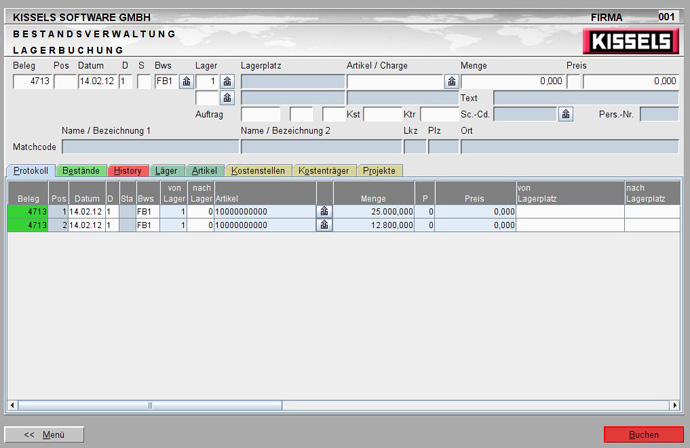This screenshot has width=690, height=448.
Task: Click the Bws field with FB1
Action: [x=166, y=81]
